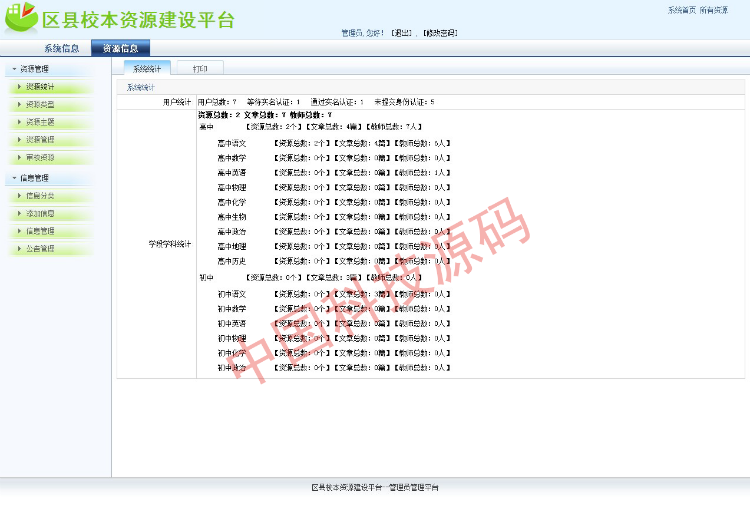Click the 高中语文 subject row

(x=333, y=143)
